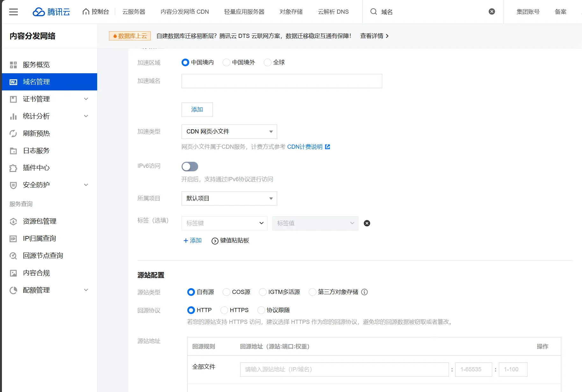Go to 云解析 DNS in top navigation

coord(333,12)
